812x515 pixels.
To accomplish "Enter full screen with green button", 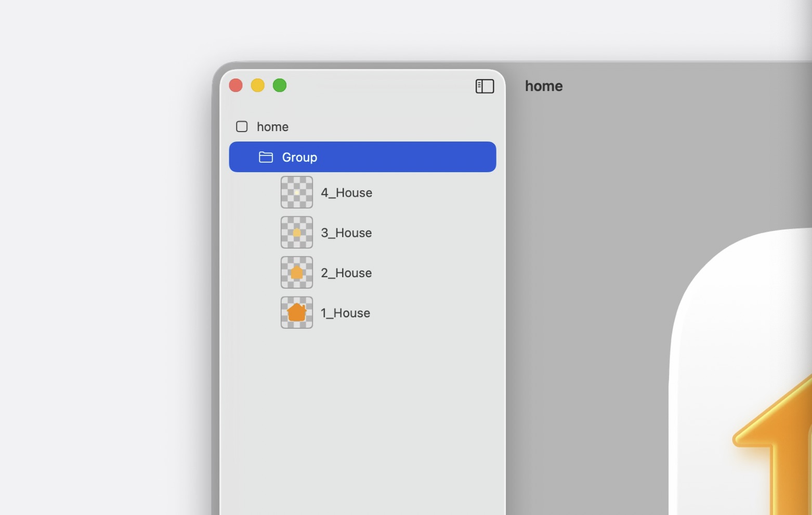I will point(280,85).
